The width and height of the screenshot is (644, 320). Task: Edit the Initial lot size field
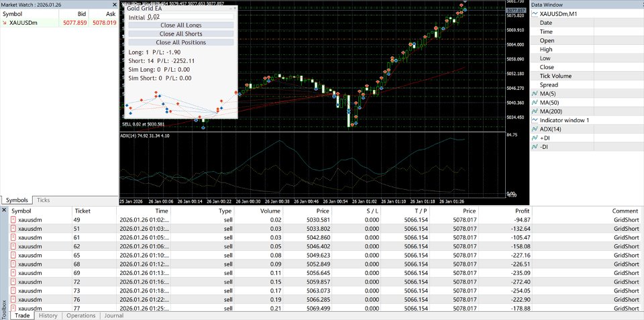click(190, 16)
